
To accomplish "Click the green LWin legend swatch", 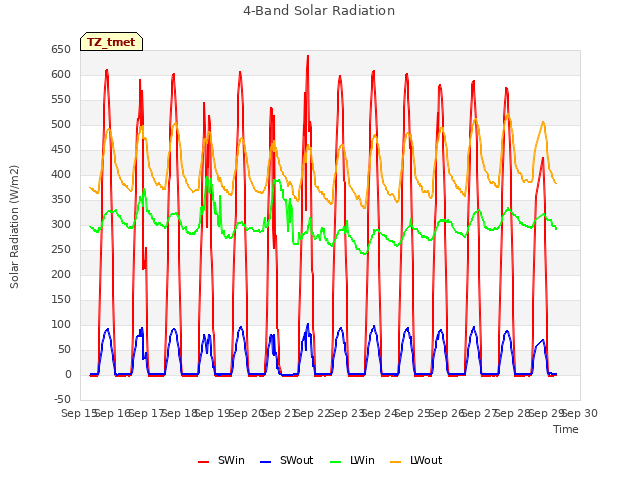I will [336, 462].
